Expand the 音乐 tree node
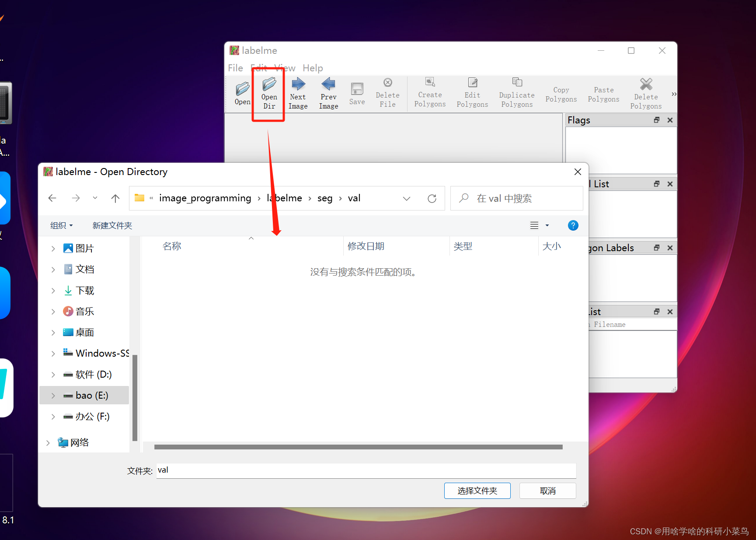Image resolution: width=756 pixels, height=540 pixels. (53, 312)
